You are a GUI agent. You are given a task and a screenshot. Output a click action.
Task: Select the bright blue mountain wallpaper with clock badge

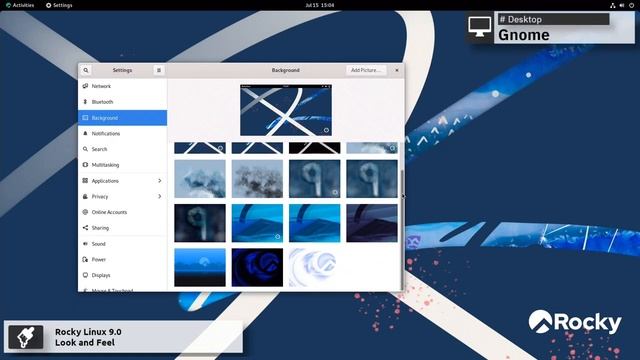click(257, 223)
